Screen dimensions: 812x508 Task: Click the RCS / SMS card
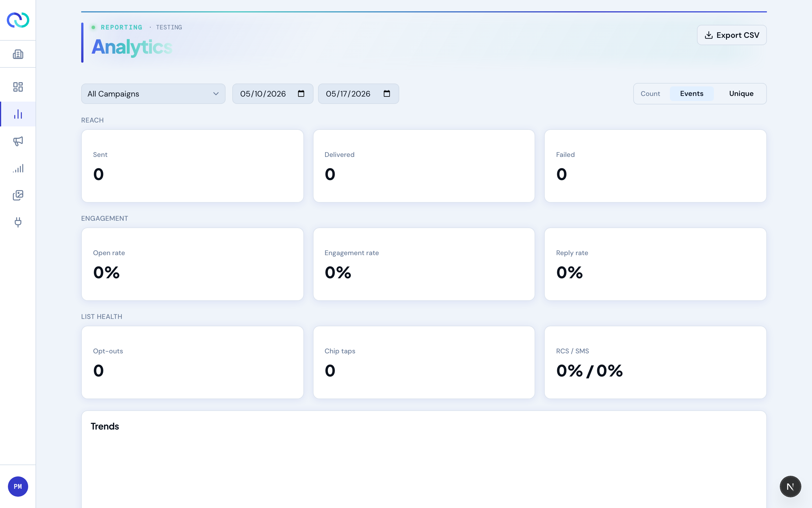pos(655,362)
